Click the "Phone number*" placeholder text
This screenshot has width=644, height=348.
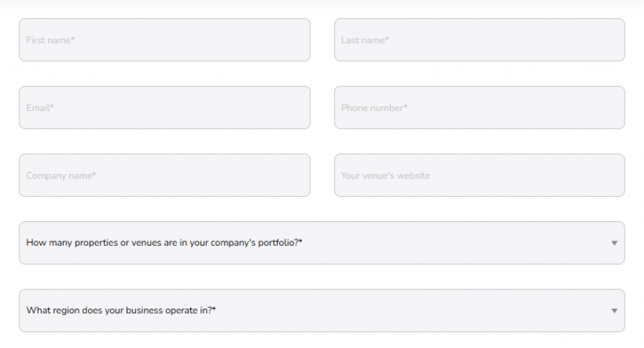click(374, 108)
